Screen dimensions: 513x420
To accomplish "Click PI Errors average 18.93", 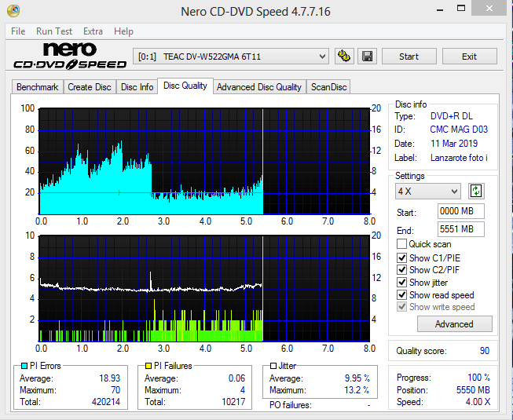I will pos(110,378).
